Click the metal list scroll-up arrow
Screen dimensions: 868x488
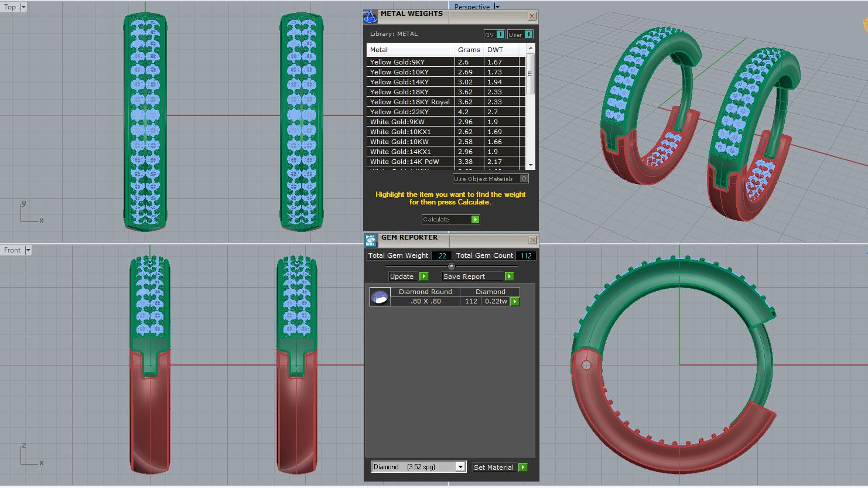(530, 48)
